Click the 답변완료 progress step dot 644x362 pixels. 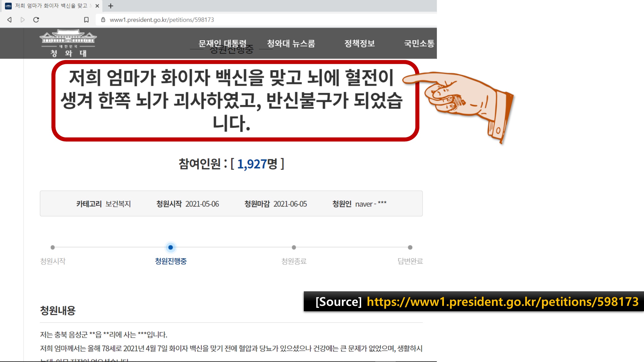point(410,247)
